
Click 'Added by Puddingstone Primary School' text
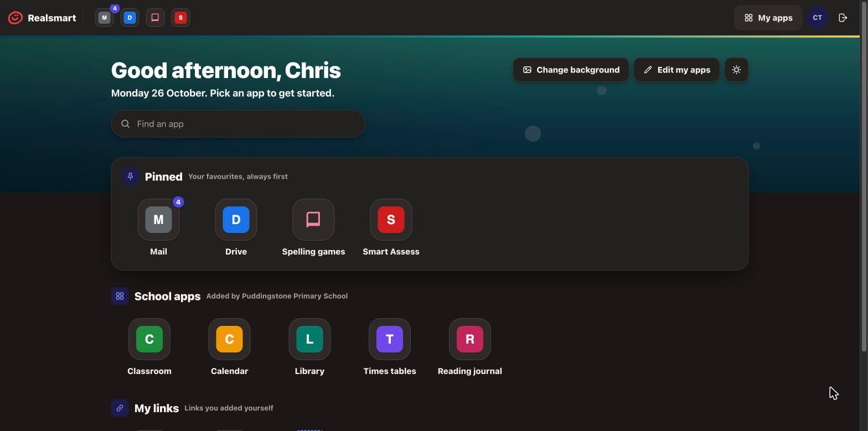tap(277, 296)
